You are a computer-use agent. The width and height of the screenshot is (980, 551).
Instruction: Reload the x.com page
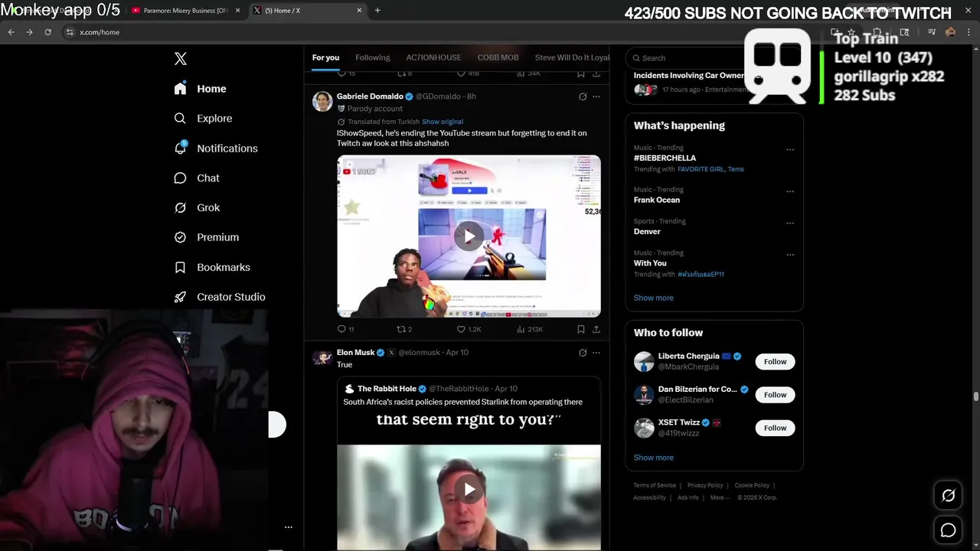[x=47, y=32]
